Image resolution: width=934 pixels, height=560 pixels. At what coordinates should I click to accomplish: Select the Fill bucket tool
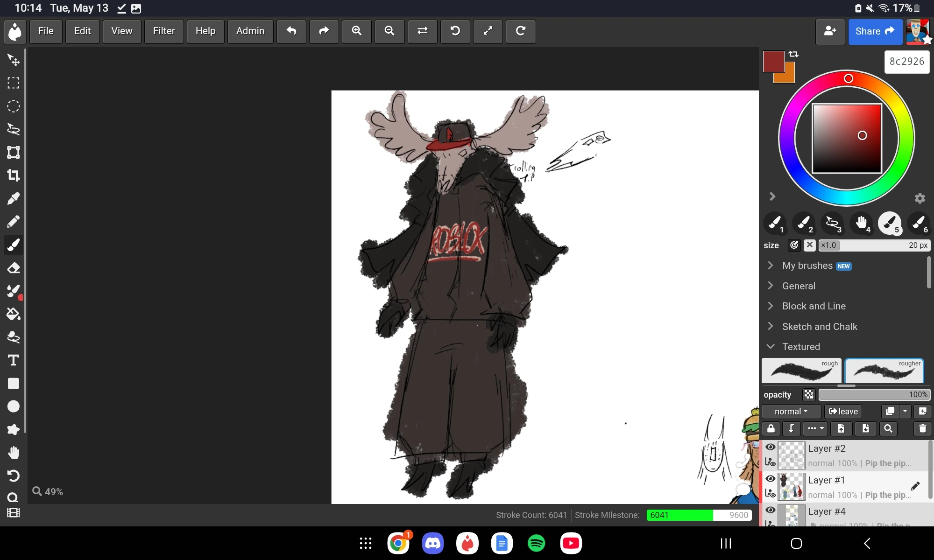(14, 314)
